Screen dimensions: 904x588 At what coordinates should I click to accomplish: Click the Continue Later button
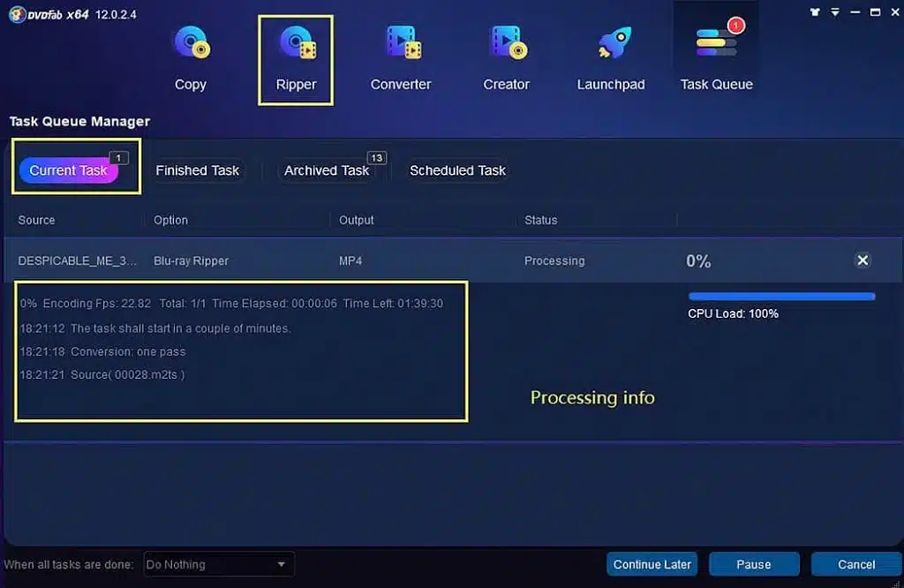tap(652, 564)
